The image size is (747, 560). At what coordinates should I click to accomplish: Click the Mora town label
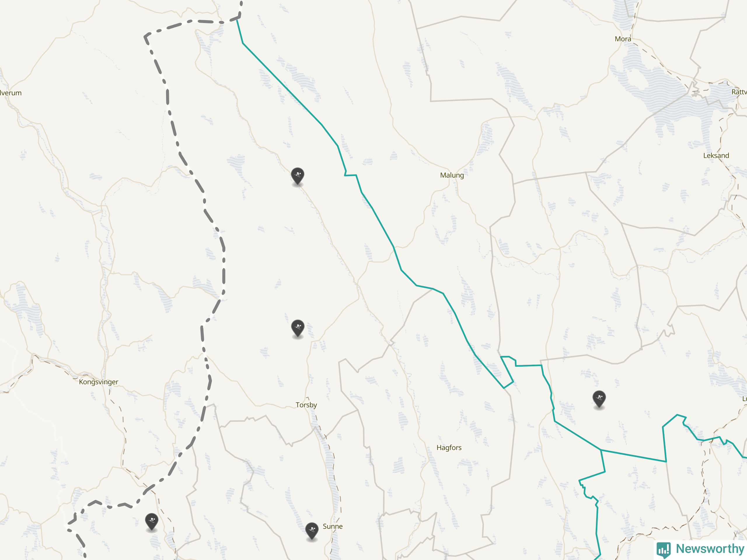(623, 39)
